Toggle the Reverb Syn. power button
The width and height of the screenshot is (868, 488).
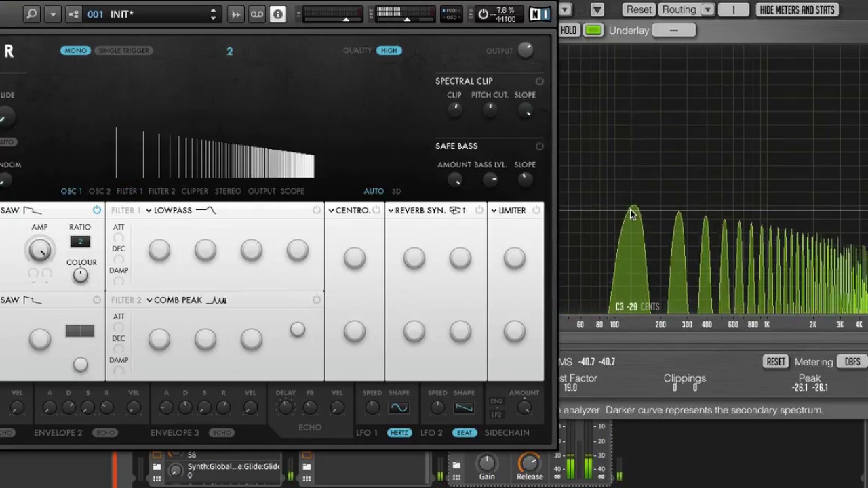click(x=479, y=211)
